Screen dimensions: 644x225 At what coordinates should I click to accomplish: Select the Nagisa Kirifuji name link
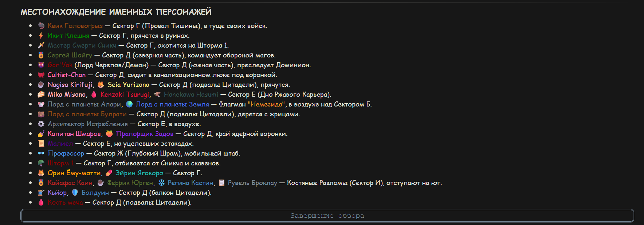click(x=70, y=85)
